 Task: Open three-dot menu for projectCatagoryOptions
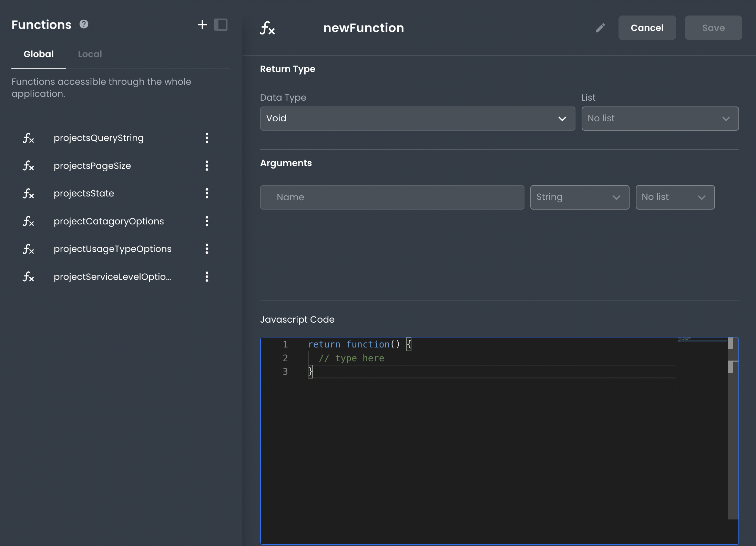coord(207,221)
